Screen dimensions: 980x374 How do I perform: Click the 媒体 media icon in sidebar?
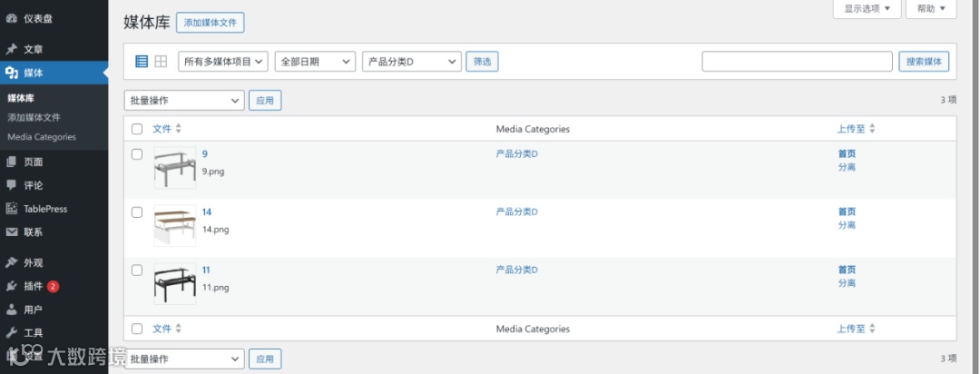(x=11, y=74)
